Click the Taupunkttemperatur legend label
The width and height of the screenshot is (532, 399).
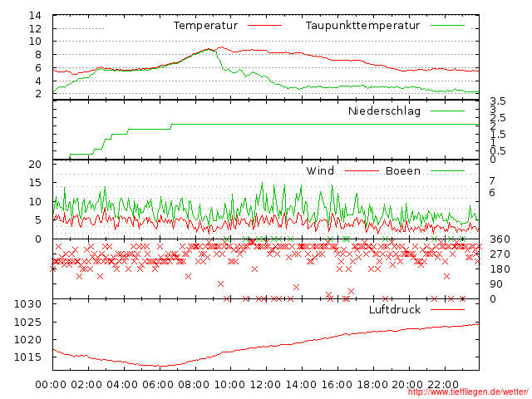click(x=362, y=26)
